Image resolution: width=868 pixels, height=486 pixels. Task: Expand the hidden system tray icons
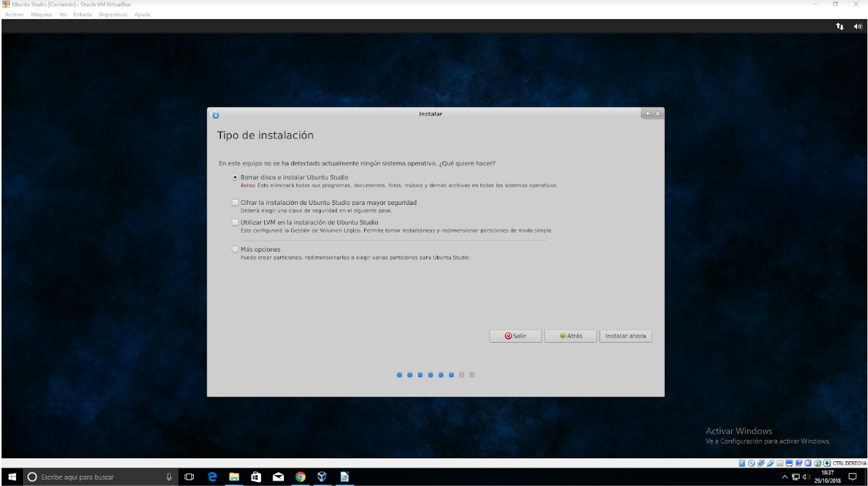[785, 477]
